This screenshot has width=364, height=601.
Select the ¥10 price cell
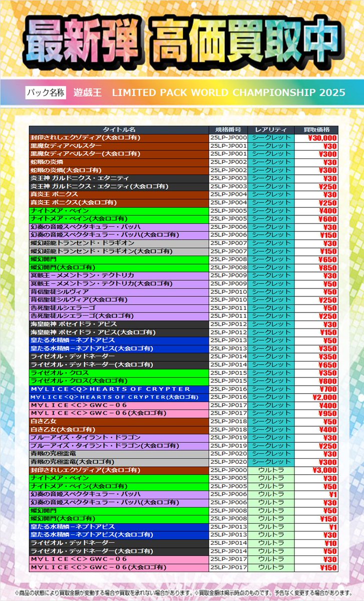click(x=315, y=543)
